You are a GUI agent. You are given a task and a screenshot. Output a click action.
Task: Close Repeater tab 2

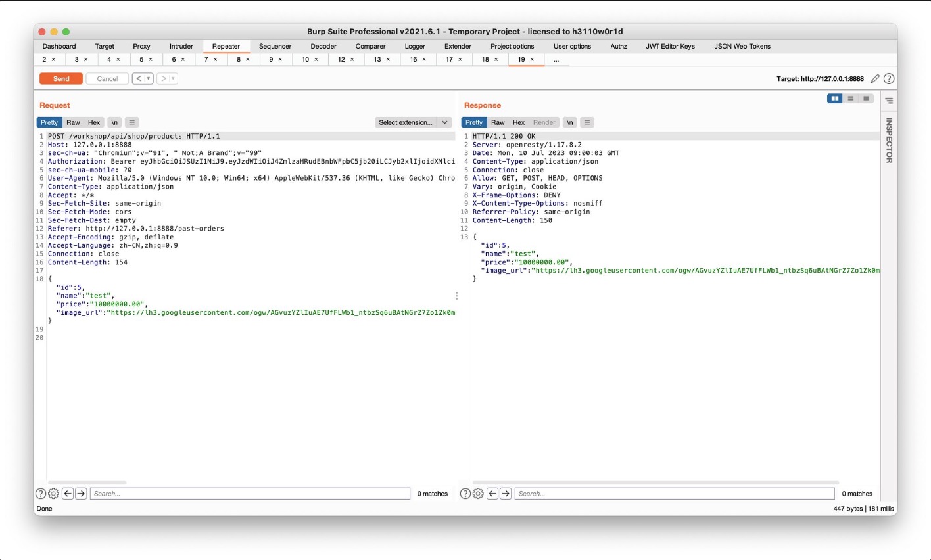pos(53,60)
